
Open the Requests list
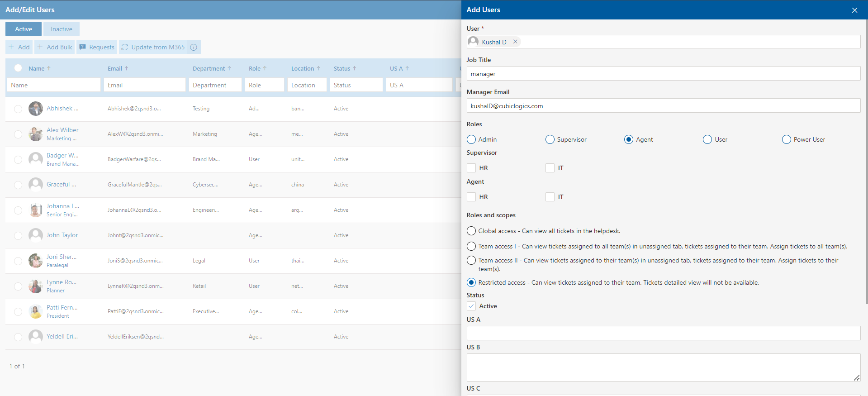click(97, 47)
